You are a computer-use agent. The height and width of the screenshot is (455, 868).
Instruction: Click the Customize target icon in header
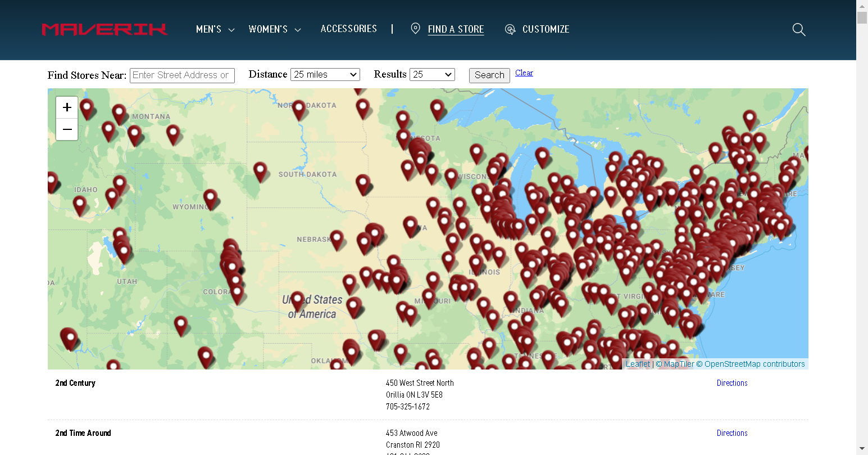(x=510, y=29)
